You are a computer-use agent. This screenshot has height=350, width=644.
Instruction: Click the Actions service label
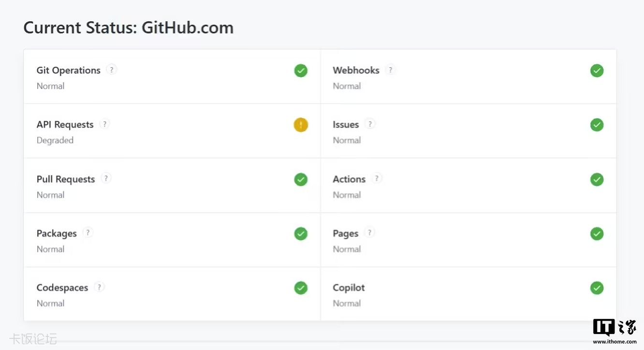coord(349,179)
